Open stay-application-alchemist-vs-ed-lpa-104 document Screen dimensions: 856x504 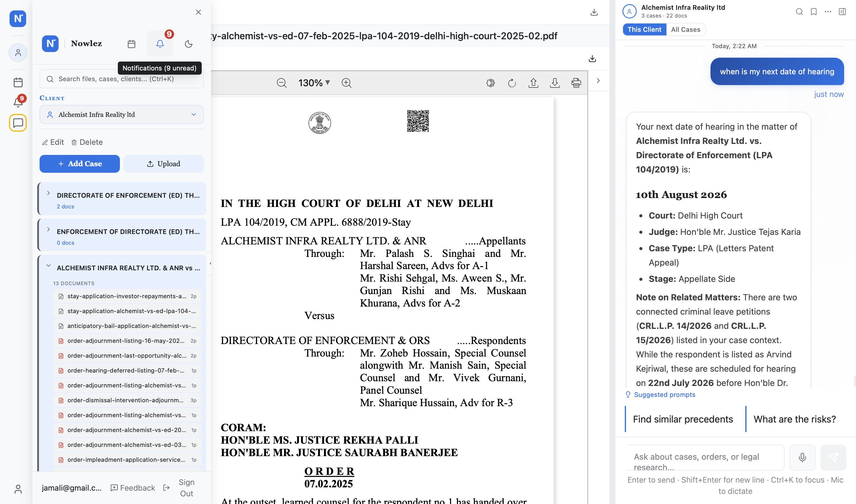[127, 311]
